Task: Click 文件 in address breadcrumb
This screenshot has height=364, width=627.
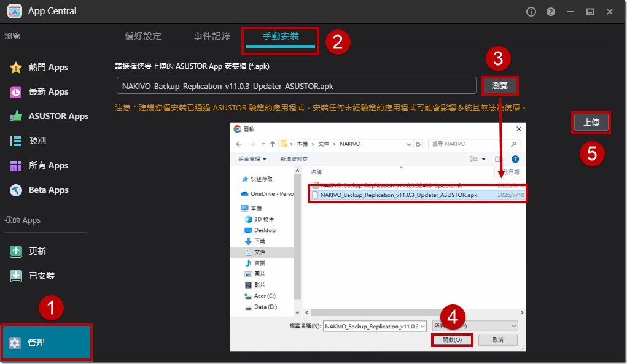Action: click(324, 144)
